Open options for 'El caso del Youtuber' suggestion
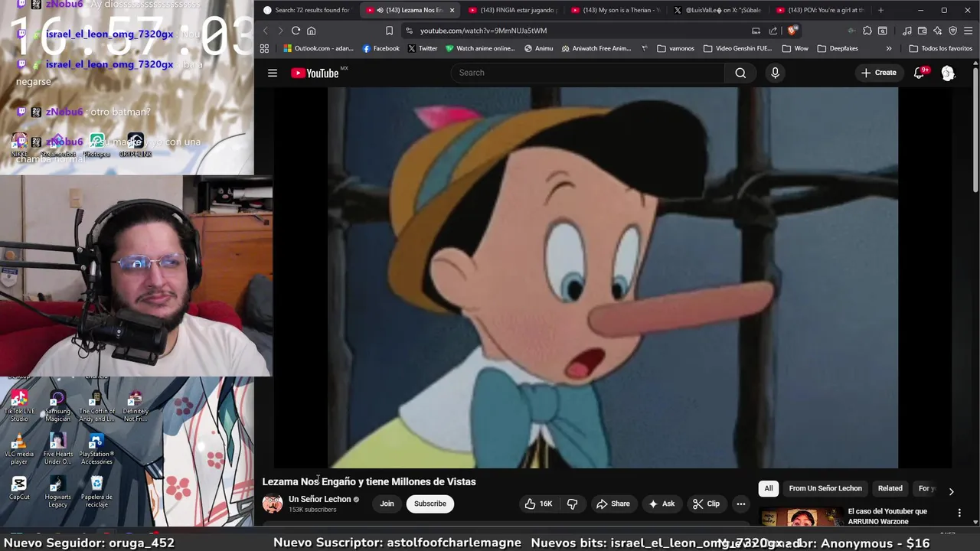The height and width of the screenshot is (551, 980). 959,513
